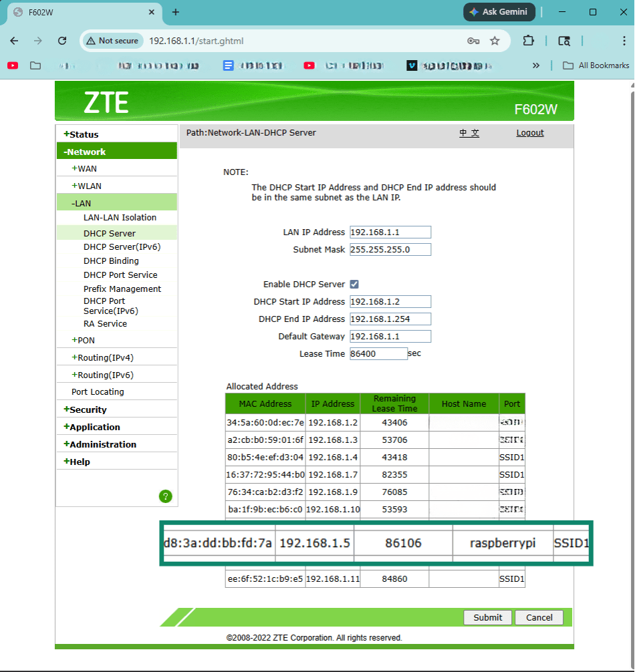The height and width of the screenshot is (672, 635).
Task: Select MAC ee:6f:52:1c:b9:e5 cell
Action: [x=265, y=579]
